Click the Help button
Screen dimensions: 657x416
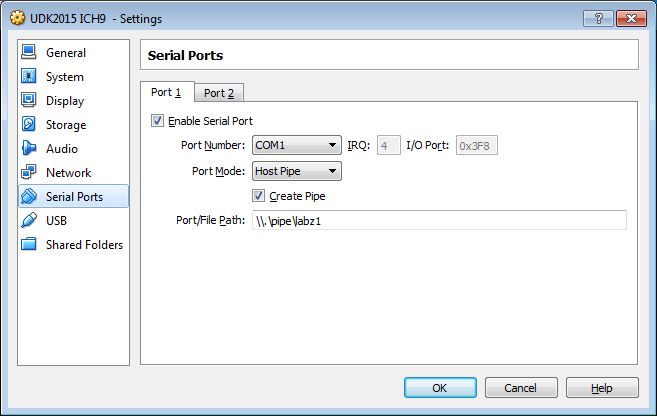(602, 388)
